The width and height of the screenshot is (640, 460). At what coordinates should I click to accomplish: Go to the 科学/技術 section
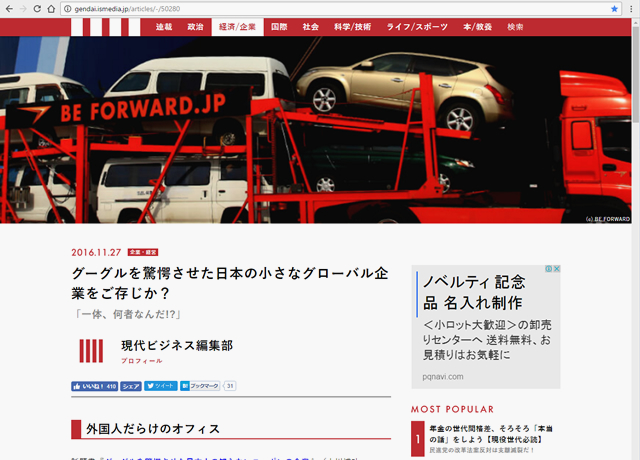351,27
